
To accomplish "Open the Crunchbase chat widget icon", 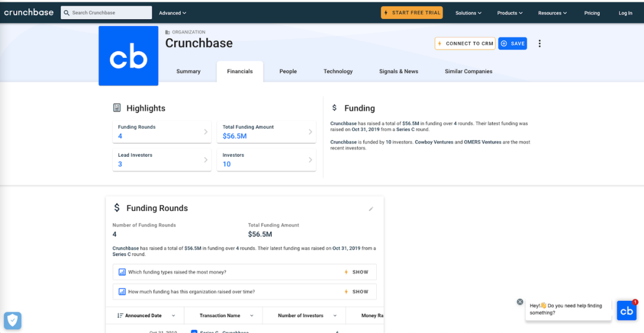I will (x=627, y=311).
